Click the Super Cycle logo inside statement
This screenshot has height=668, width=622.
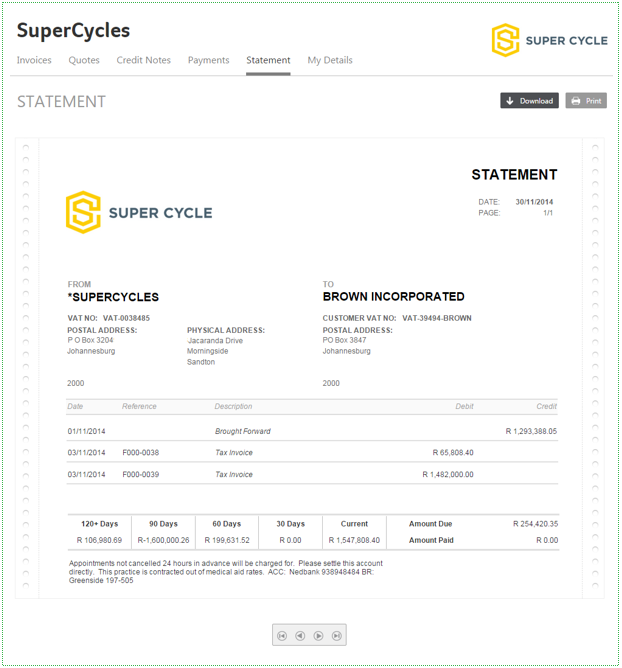139,212
